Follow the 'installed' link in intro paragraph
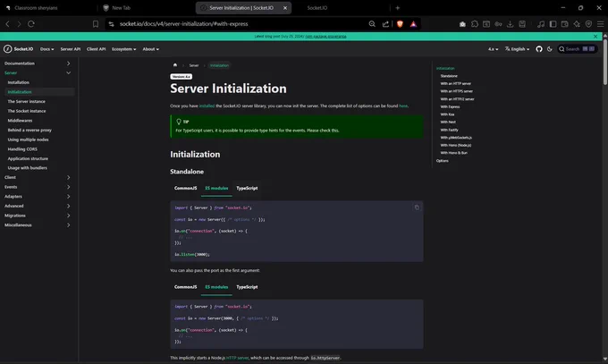Image resolution: width=608 pixels, height=364 pixels. [x=207, y=106]
